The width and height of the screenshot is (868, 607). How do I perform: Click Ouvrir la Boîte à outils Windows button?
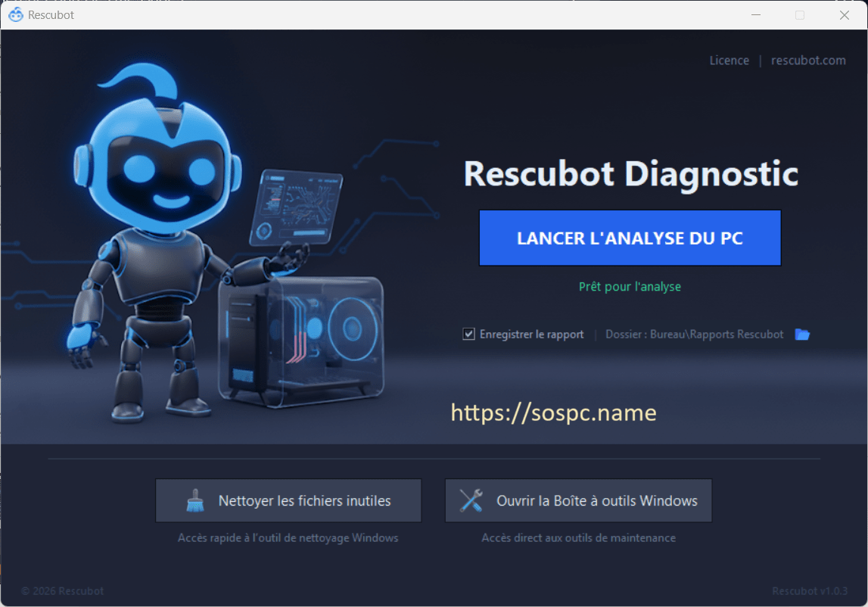[x=578, y=501]
